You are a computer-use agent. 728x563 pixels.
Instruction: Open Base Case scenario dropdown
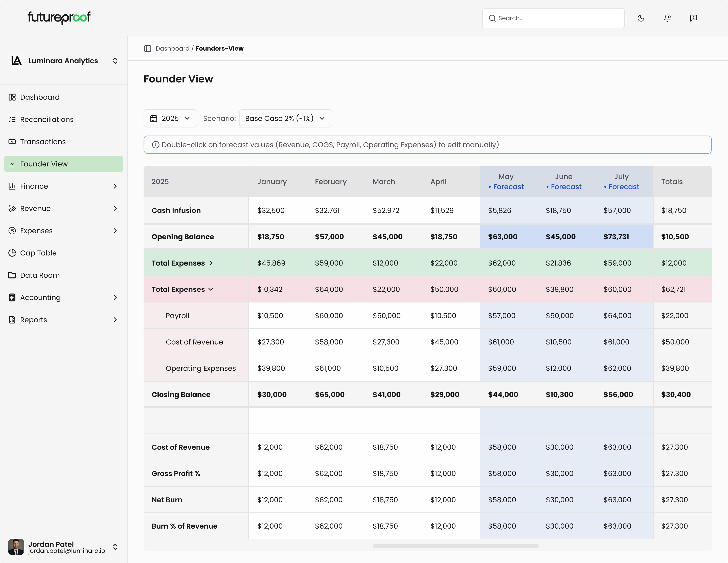(285, 118)
